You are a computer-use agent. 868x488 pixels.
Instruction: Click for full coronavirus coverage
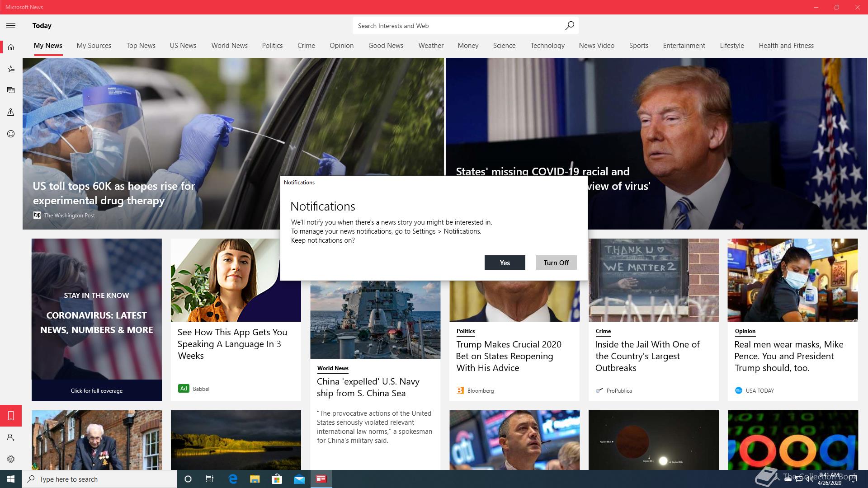tap(97, 390)
